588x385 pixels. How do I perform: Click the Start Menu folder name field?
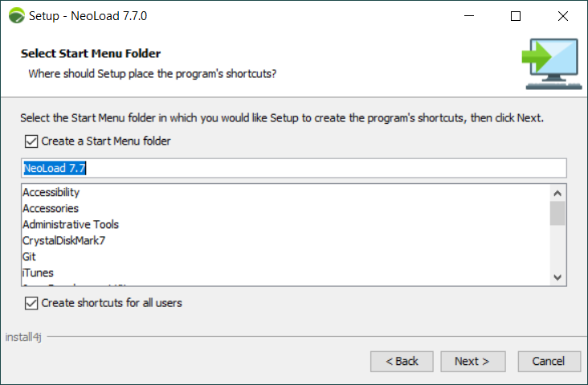[293, 168]
